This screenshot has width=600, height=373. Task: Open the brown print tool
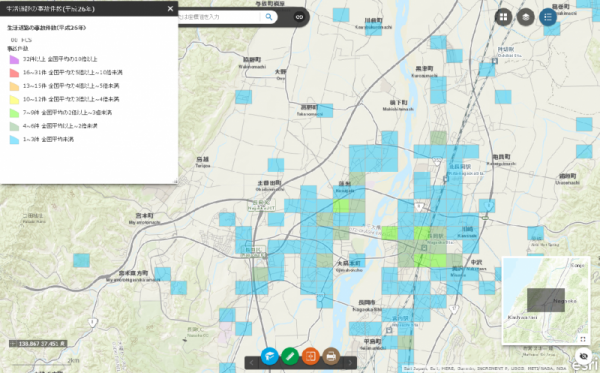(331, 357)
